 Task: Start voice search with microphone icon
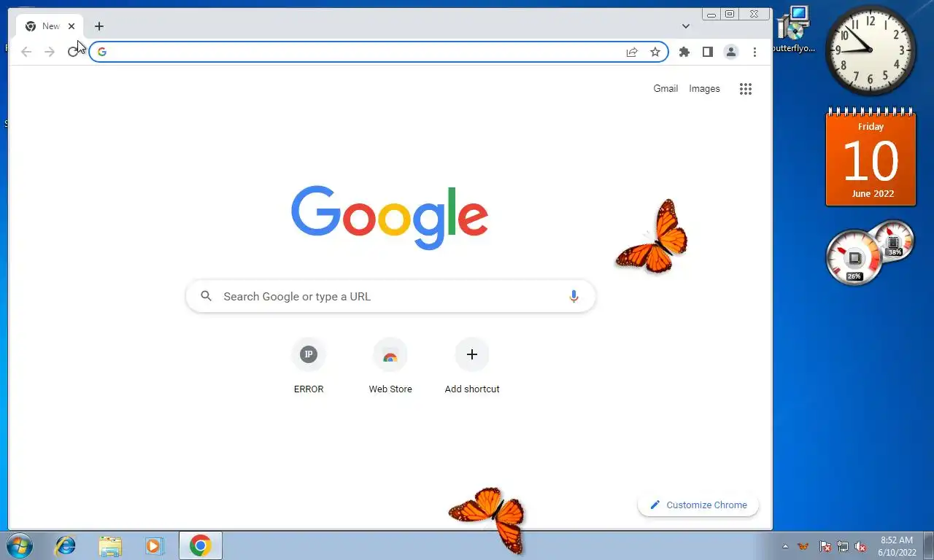[574, 296]
